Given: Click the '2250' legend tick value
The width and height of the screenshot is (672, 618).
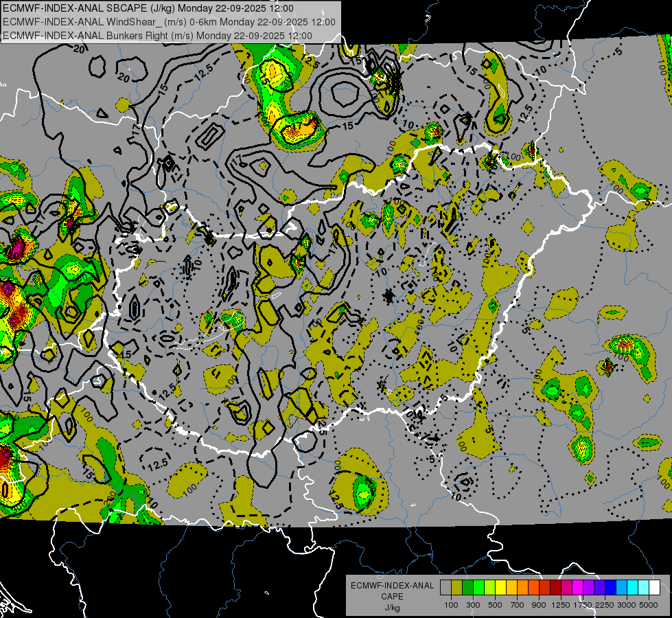Looking at the screenshot, I should 605,605.
